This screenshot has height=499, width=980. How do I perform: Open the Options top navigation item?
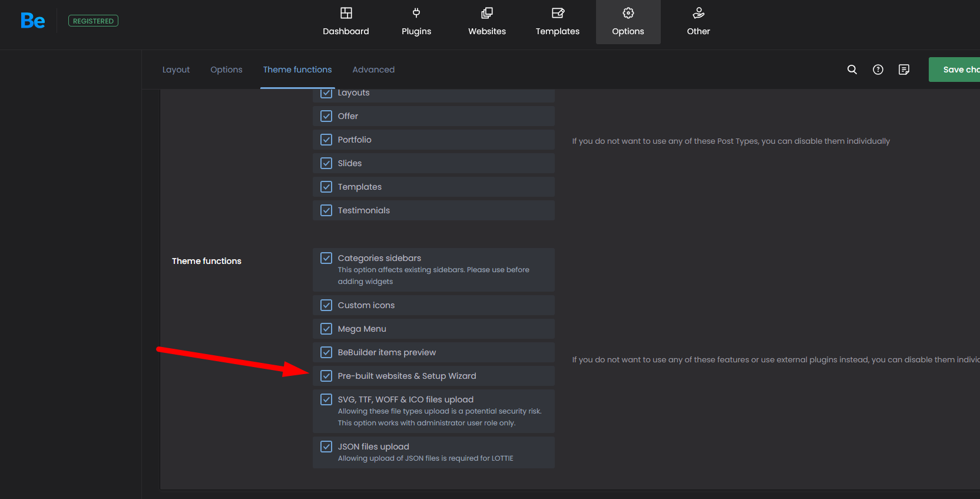tap(628, 22)
